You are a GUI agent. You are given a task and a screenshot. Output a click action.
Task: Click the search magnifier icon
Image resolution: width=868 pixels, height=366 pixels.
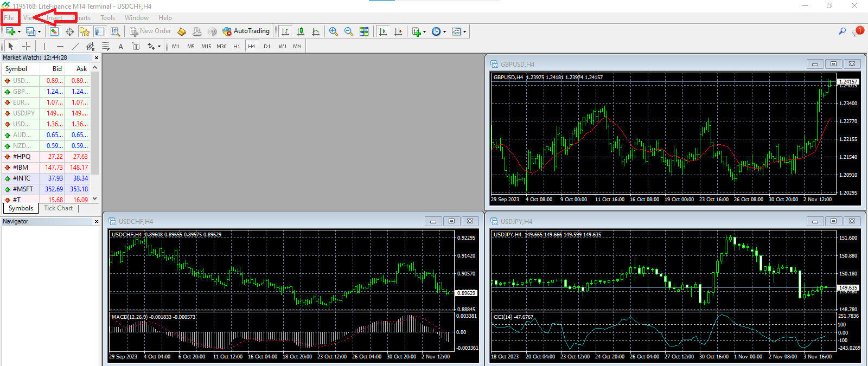[x=842, y=31]
